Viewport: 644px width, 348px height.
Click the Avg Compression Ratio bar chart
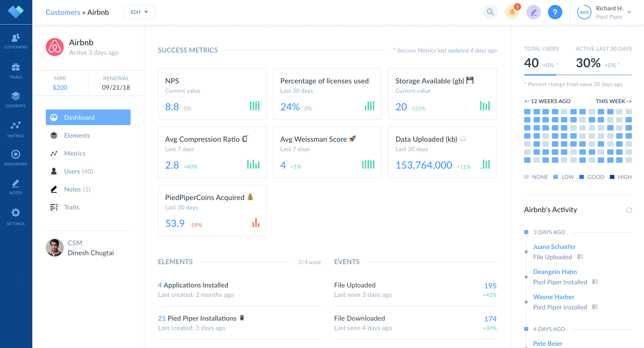coord(253,164)
